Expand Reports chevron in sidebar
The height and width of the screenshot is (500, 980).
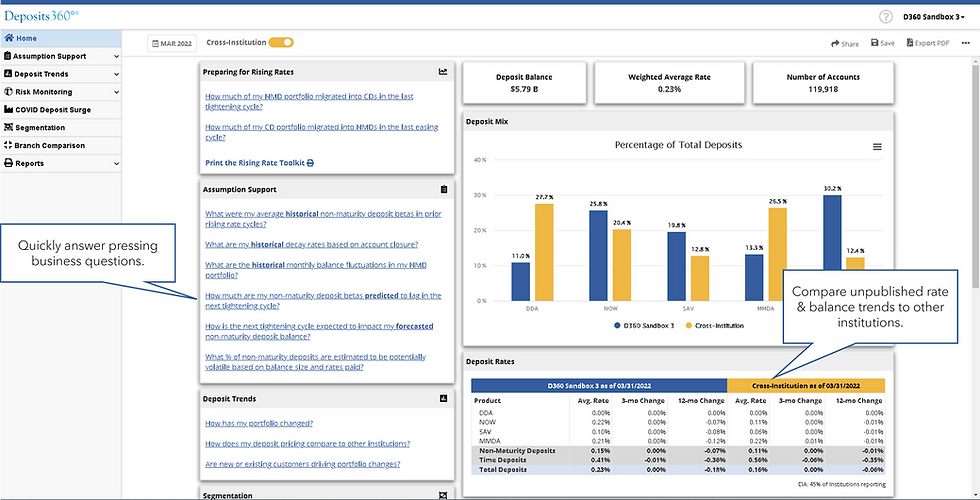click(x=117, y=163)
